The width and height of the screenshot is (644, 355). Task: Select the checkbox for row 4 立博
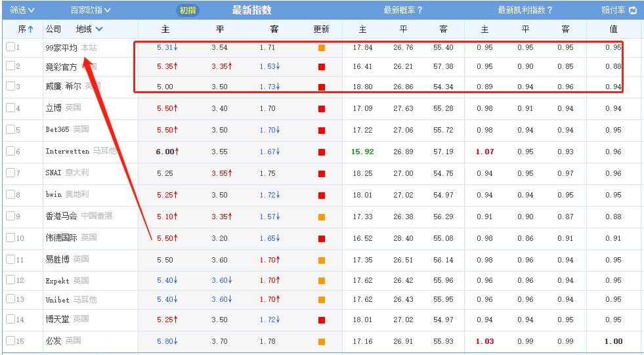[11, 108]
